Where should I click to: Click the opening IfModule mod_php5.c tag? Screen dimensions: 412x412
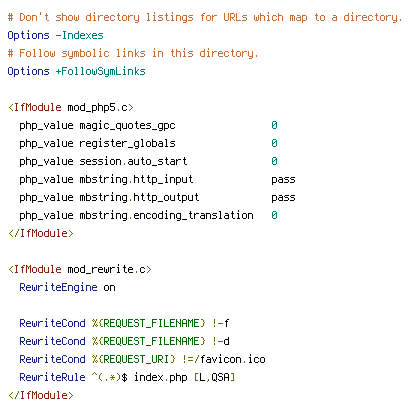[x=71, y=107]
